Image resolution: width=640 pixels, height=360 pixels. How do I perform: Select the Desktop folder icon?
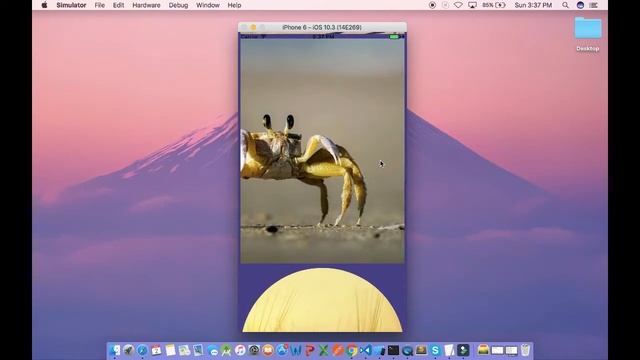pos(588,28)
